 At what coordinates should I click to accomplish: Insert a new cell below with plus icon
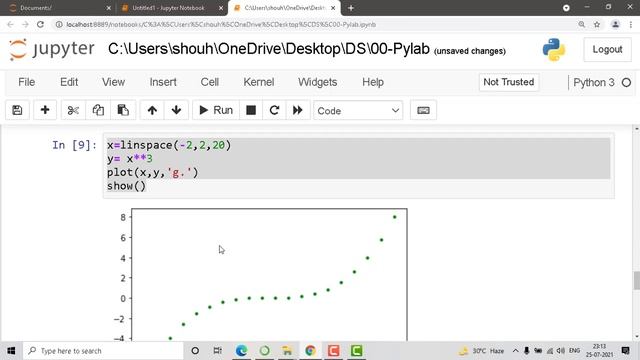pos(45,110)
